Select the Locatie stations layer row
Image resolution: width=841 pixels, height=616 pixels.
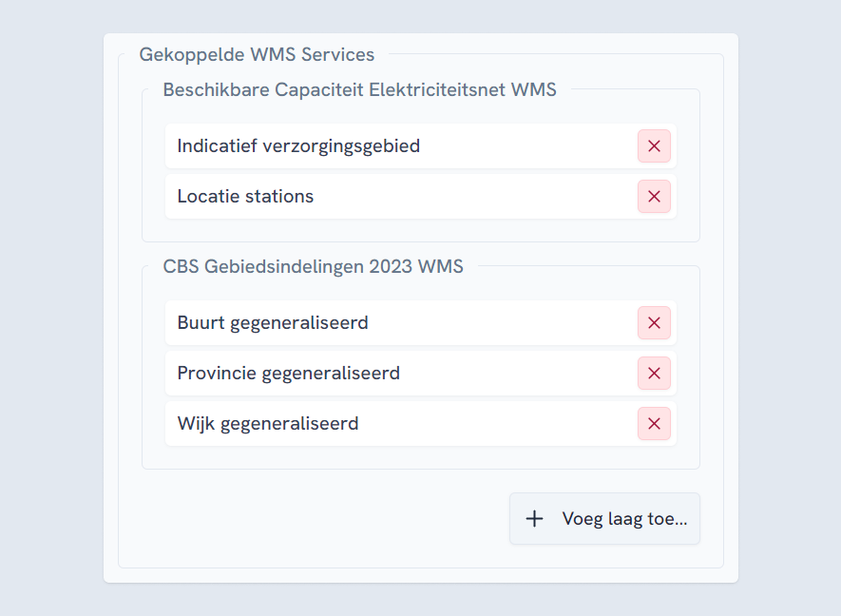(380, 197)
